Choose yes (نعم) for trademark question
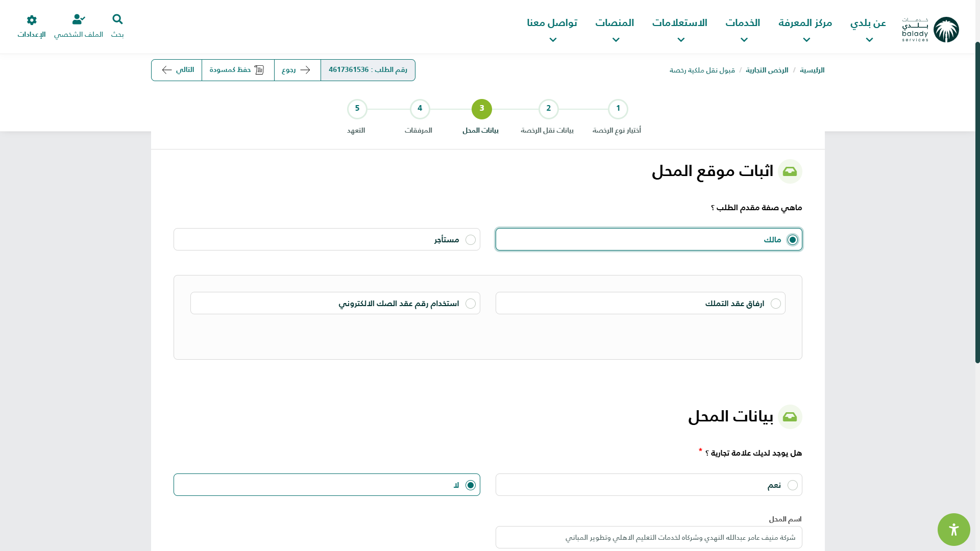This screenshot has width=980, height=551. 792,485
